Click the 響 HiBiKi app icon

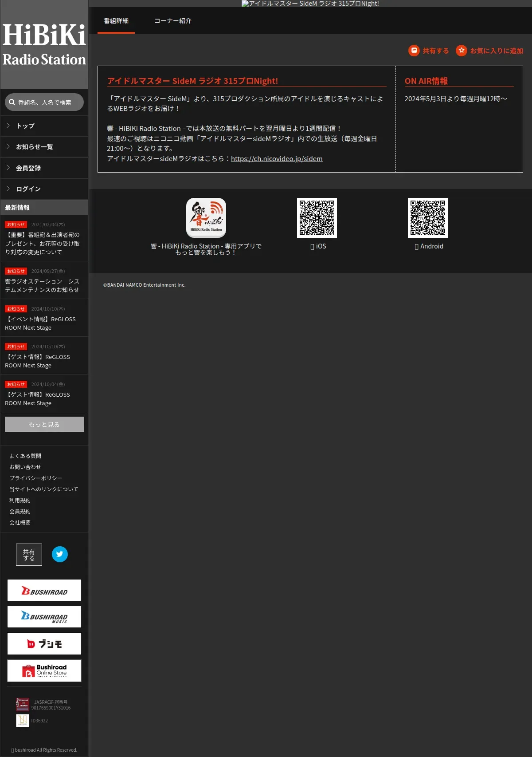click(206, 218)
